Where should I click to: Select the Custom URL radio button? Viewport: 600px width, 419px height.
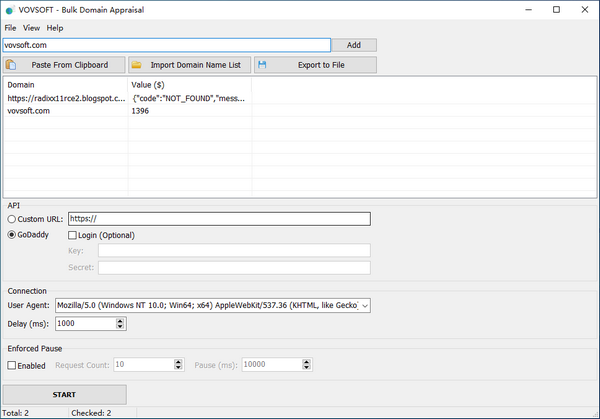click(x=12, y=219)
